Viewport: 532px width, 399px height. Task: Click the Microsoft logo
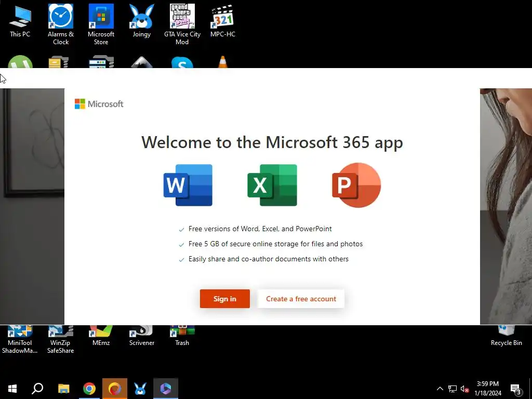(99, 104)
